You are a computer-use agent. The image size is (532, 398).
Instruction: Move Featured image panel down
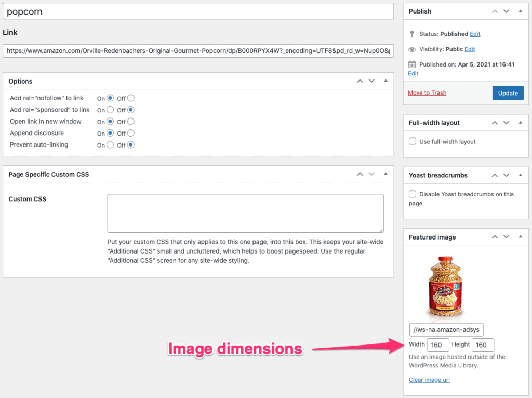(506, 237)
